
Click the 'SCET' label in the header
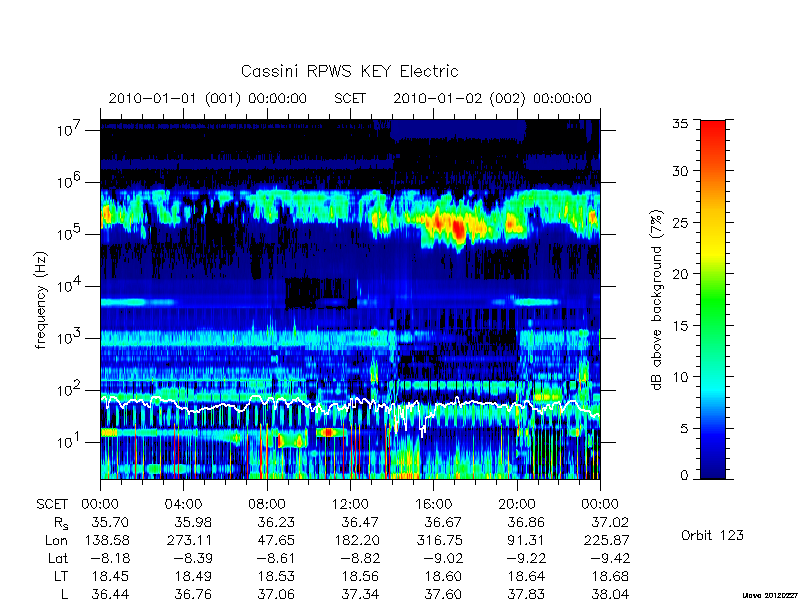[350, 98]
